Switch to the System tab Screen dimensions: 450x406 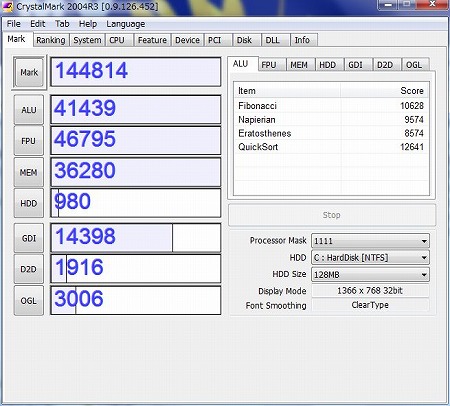[x=87, y=40]
